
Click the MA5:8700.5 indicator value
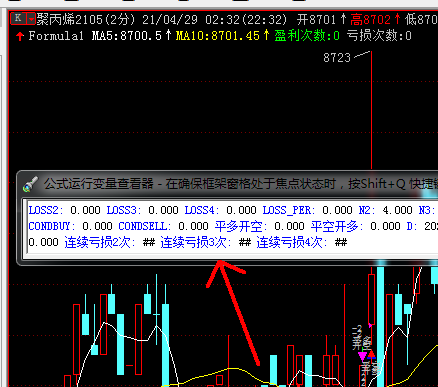(x=127, y=36)
